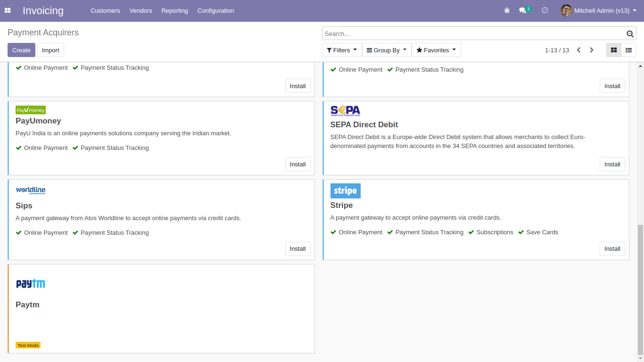Click PayUmoney's Online Payment label
Screen dimensions: 644x362
(46, 148)
